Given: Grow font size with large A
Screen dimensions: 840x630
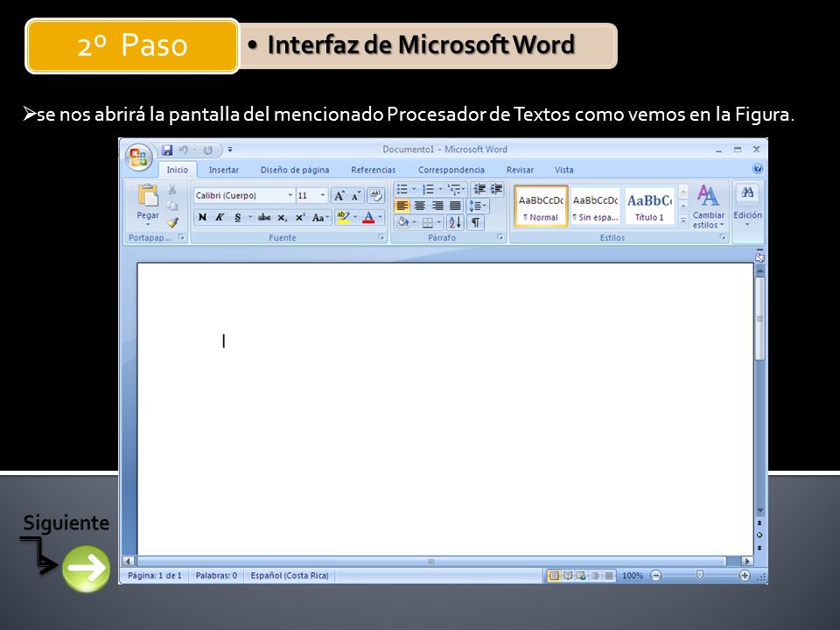Looking at the screenshot, I should tap(339, 196).
